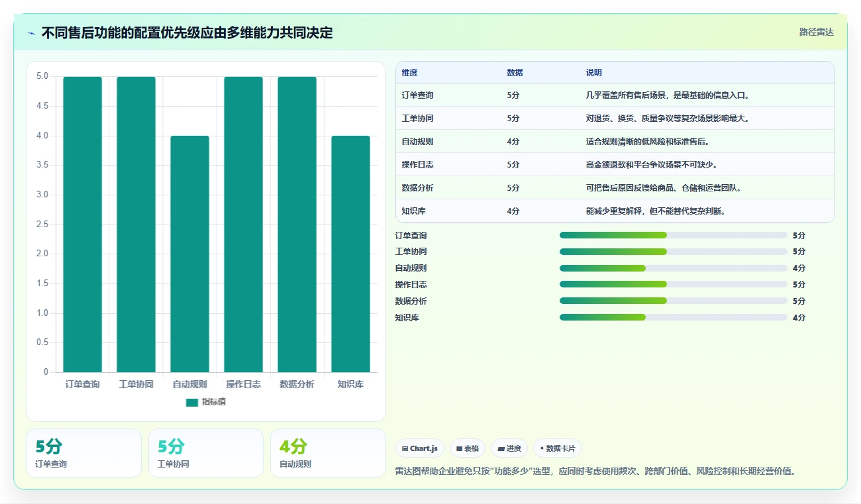Click the footer note starting with 雷达图帮助企业
Viewport: 861px width, 504px height.
pyautogui.click(x=595, y=471)
